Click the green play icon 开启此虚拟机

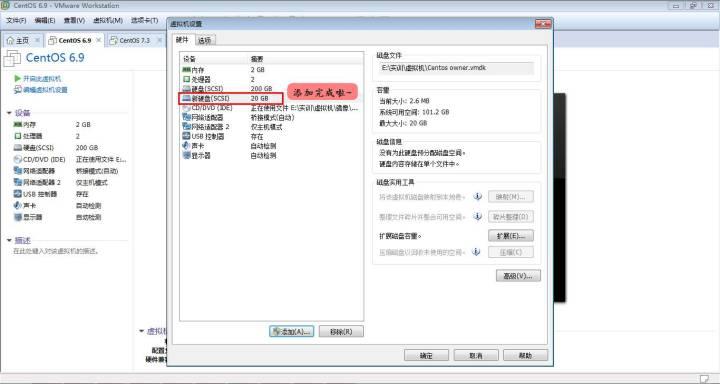17,79
